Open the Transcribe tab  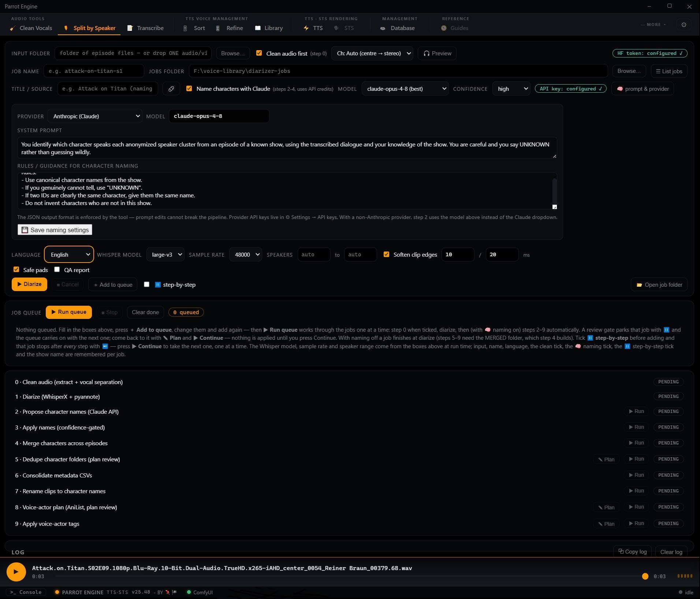coord(146,28)
